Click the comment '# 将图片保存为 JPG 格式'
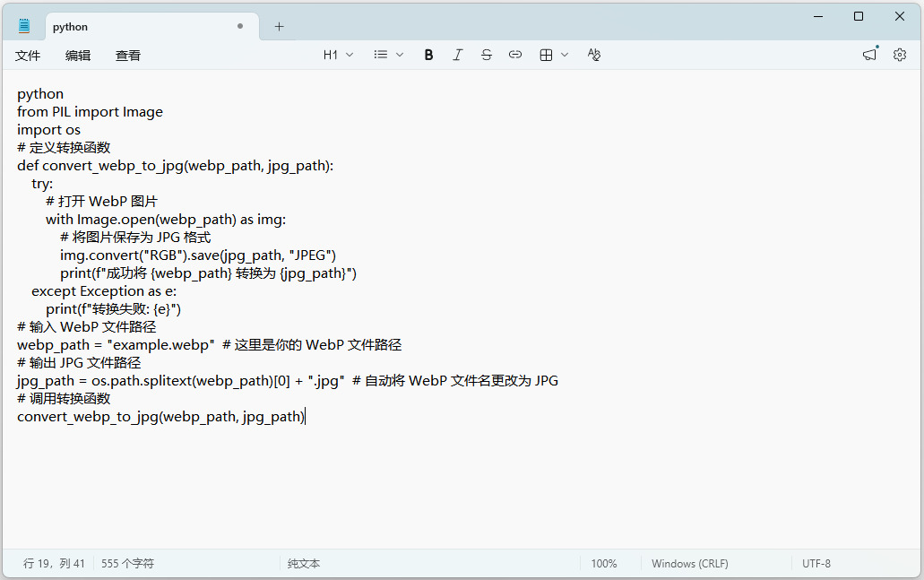 (135, 238)
